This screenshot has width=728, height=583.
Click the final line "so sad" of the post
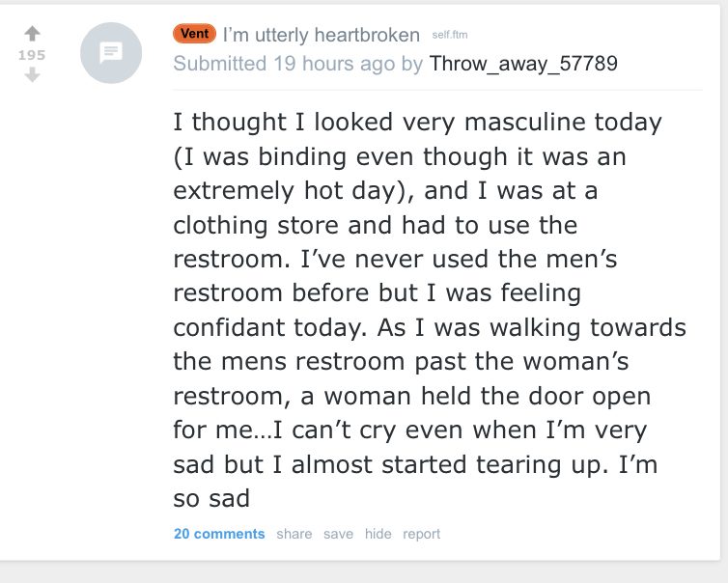click(211, 498)
